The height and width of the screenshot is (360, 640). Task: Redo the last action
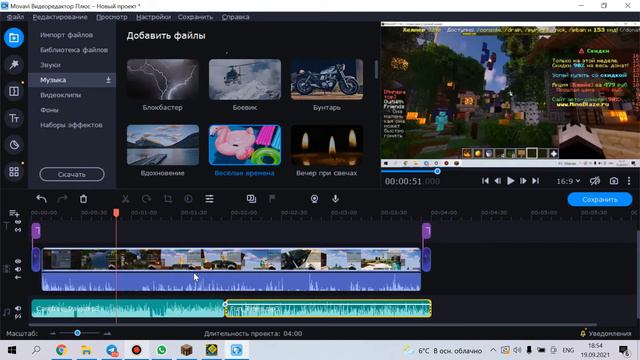pos(62,199)
